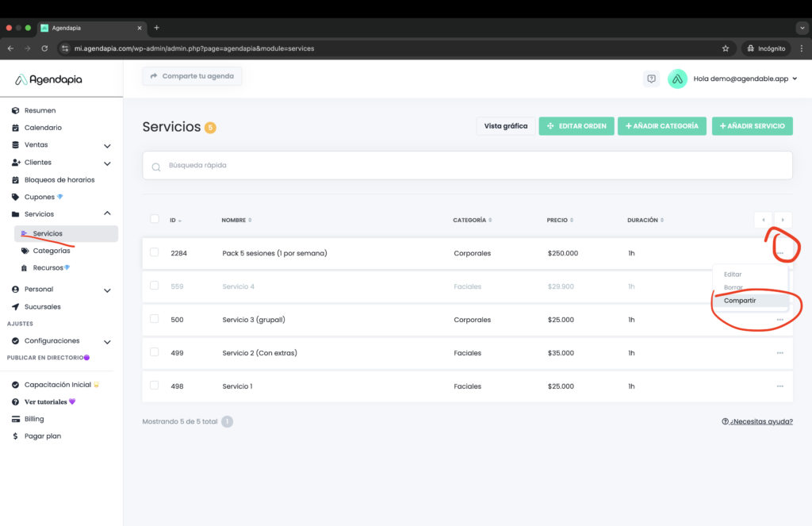This screenshot has height=526, width=812.
Task: Click the Añadir Servicio button
Action: pos(752,126)
